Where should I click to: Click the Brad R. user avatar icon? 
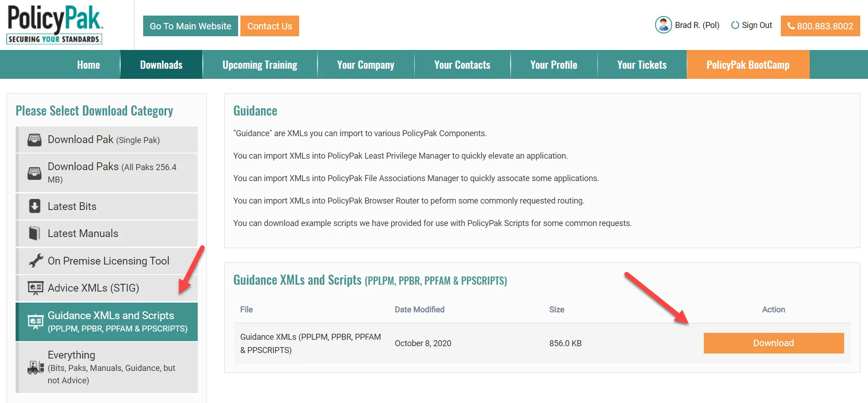click(663, 25)
